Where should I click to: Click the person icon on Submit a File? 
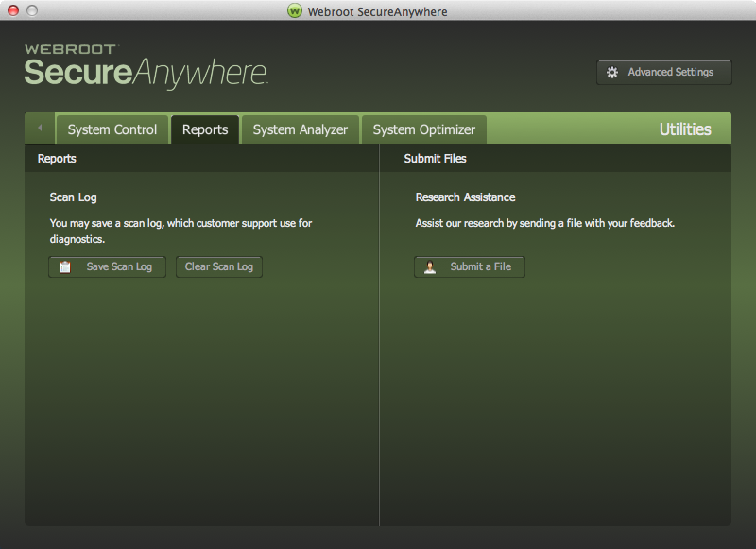point(430,267)
